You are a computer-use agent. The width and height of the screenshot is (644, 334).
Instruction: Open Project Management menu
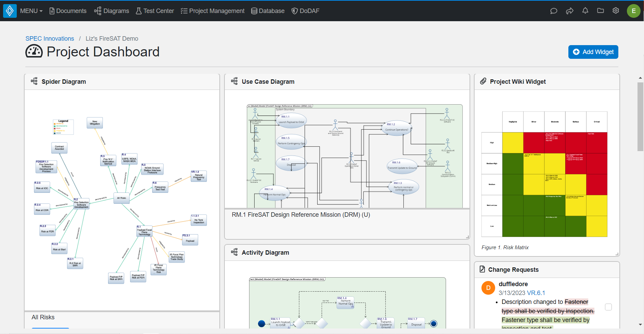[x=212, y=11]
